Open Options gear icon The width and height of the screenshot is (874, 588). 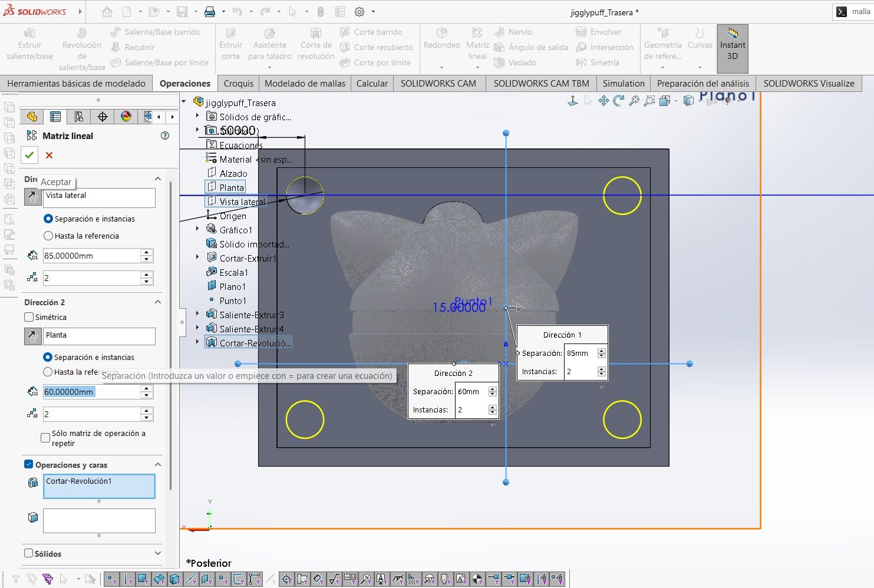tap(360, 12)
